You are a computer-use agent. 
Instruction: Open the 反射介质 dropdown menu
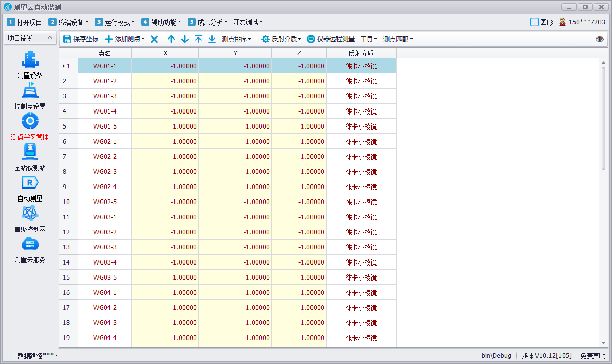click(x=281, y=39)
